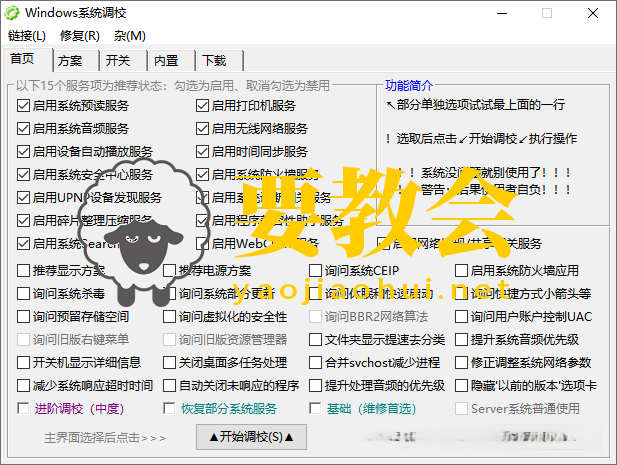
Task: Check 启用系统防火墙应用 option
Action: 462,271
